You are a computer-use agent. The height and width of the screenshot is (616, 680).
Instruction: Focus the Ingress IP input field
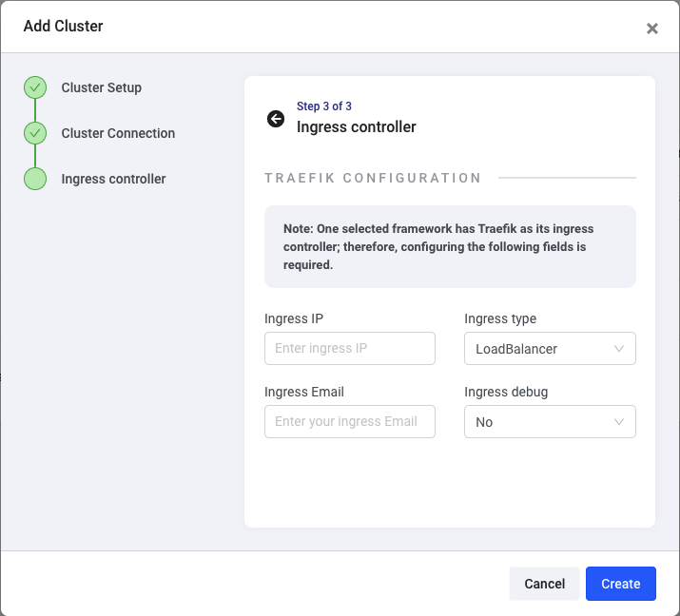click(350, 349)
